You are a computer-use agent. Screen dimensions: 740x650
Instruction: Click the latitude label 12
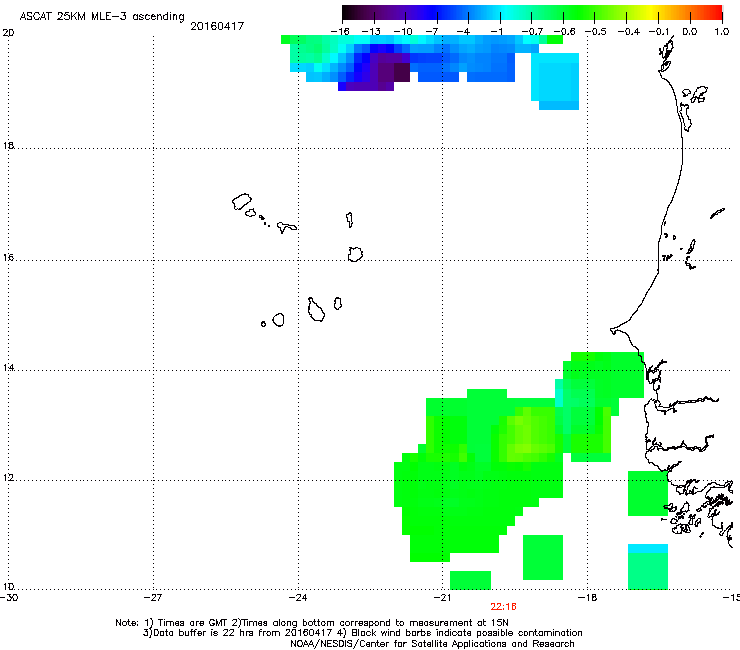[x=8, y=478]
